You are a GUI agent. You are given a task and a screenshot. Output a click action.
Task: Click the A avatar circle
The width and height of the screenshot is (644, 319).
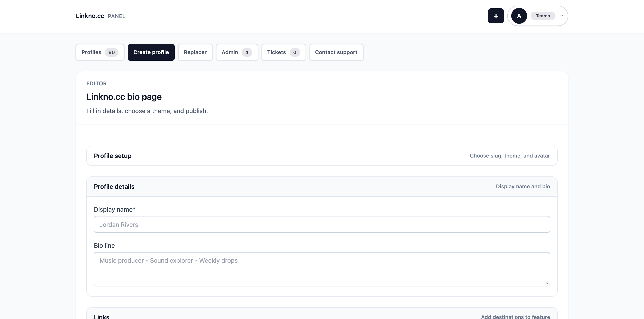519,16
